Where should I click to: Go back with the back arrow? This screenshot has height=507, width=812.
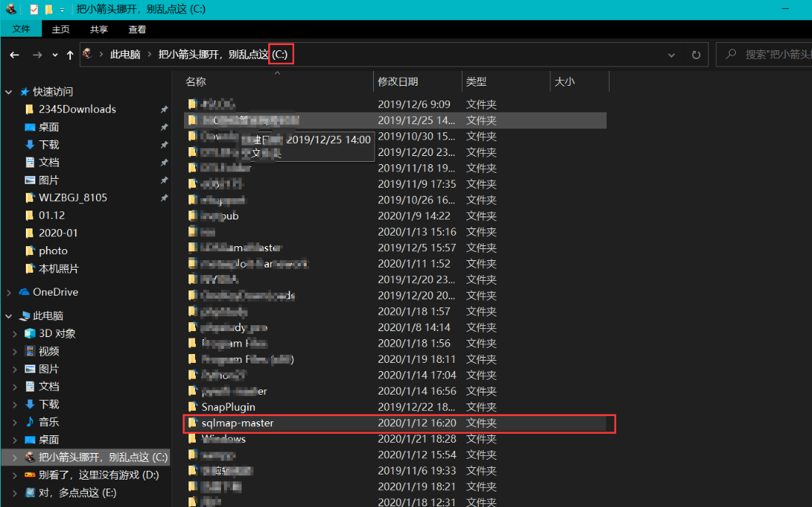pyautogui.click(x=15, y=55)
